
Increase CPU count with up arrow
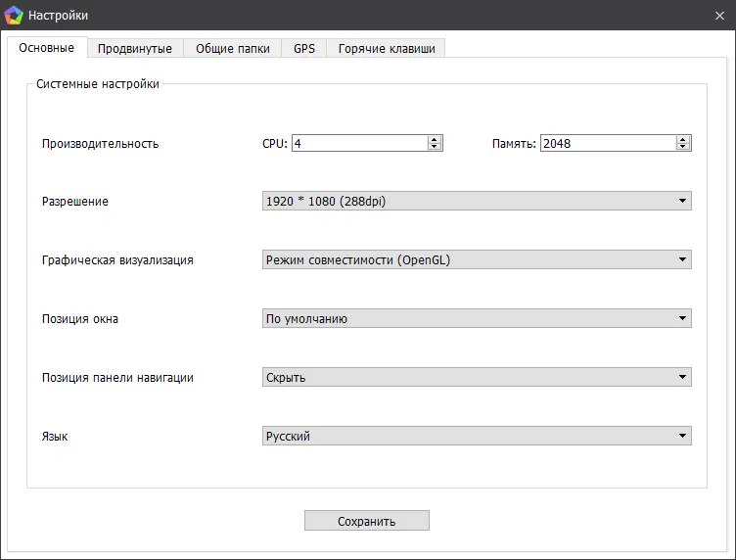(435, 139)
